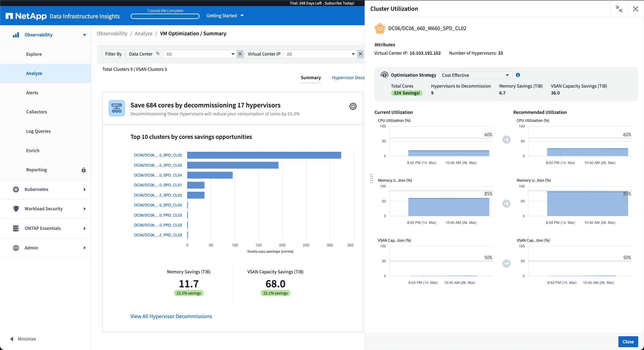This screenshot has width=644, height=350.
Task: Click the tag icon on the Data Center filter
Action: (x=158, y=54)
